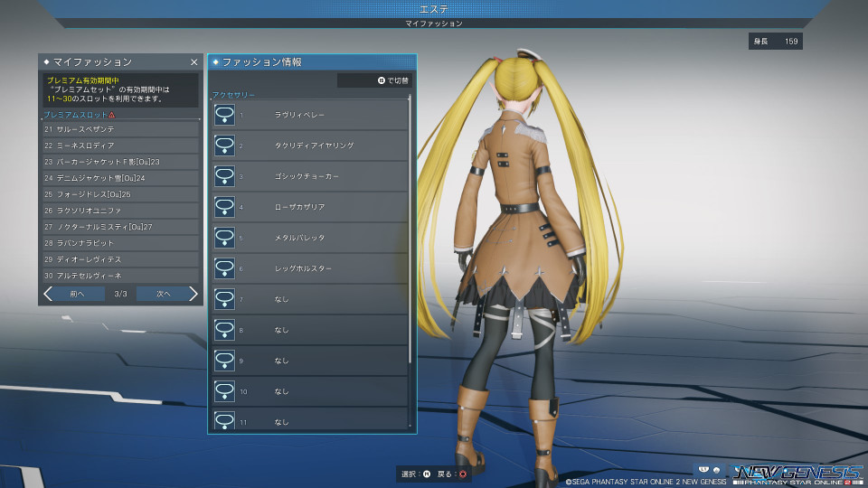Click the accessory icon for タクリディアイヤリング

coord(224,145)
